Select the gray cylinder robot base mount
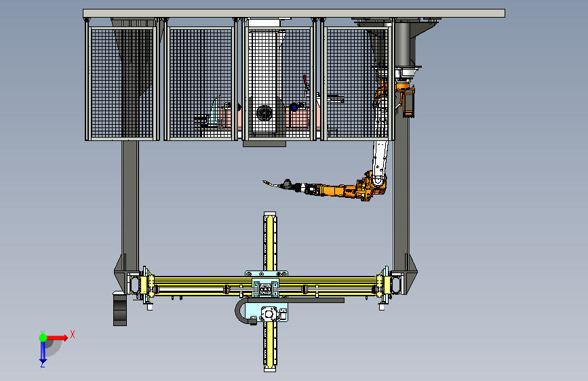The height and width of the screenshot is (381, 588). [x=405, y=44]
